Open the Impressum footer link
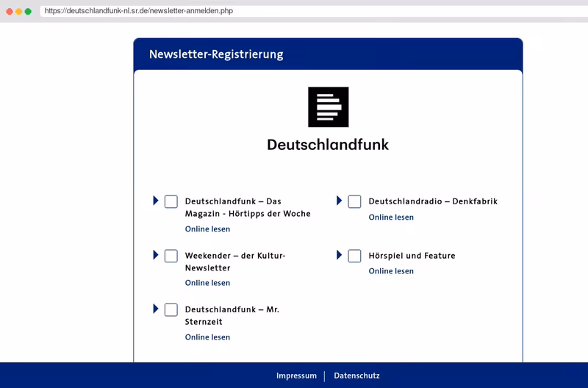This screenshot has width=588, height=388. point(296,376)
